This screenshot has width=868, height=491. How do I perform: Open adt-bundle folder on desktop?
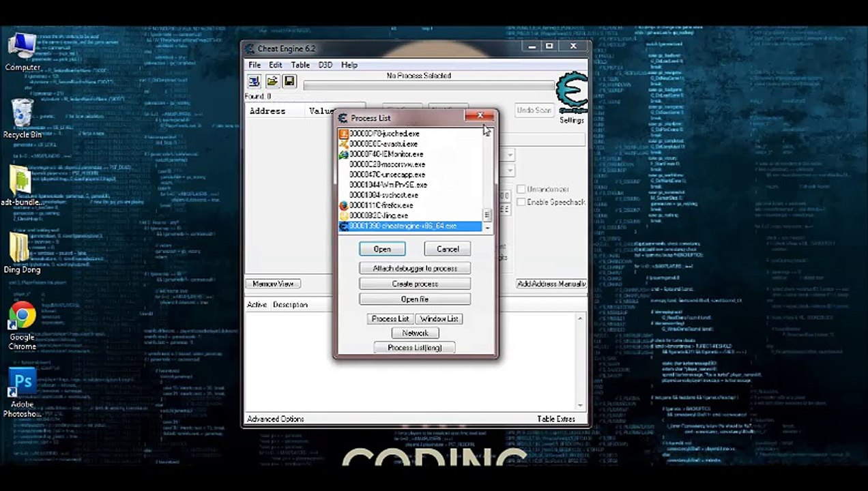[x=23, y=185]
